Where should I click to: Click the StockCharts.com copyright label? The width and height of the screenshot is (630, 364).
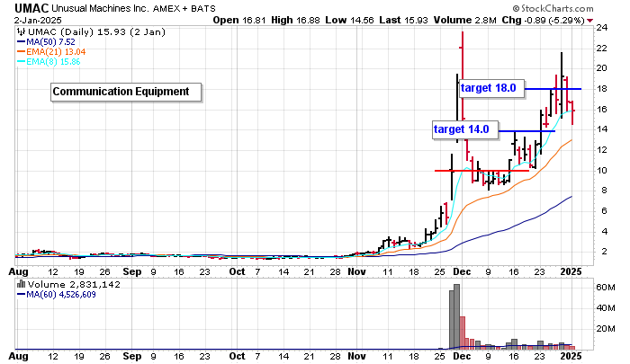point(553,8)
